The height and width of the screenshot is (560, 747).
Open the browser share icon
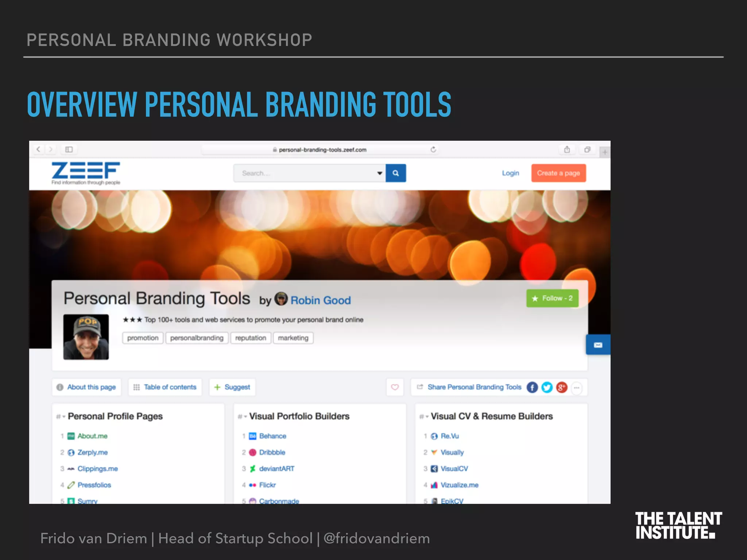pyautogui.click(x=567, y=149)
